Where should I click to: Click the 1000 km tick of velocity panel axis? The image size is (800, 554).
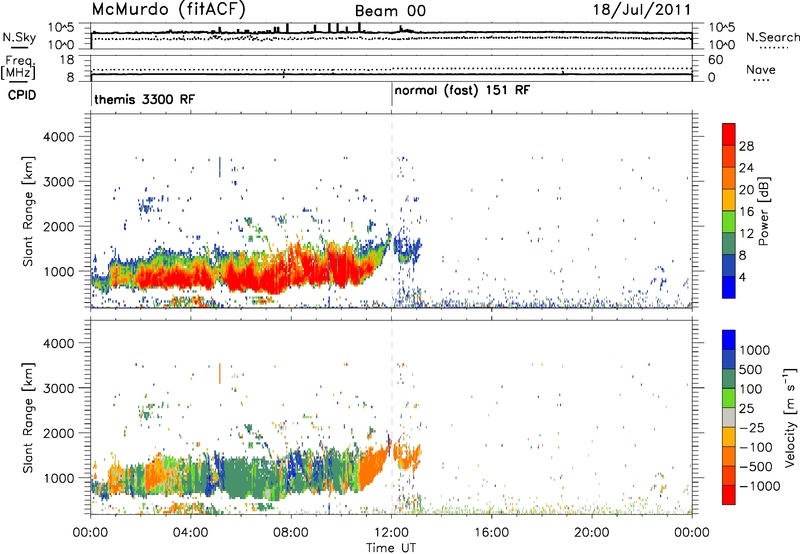tap(58, 478)
